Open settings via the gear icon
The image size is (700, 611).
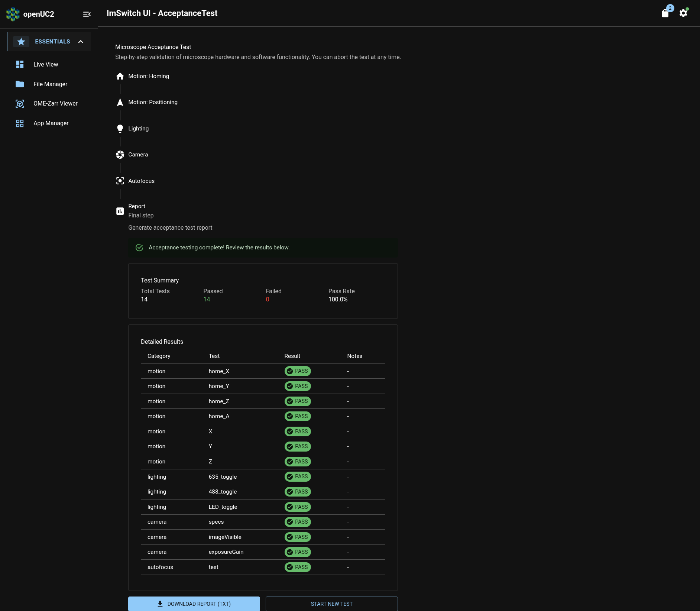[684, 13]
